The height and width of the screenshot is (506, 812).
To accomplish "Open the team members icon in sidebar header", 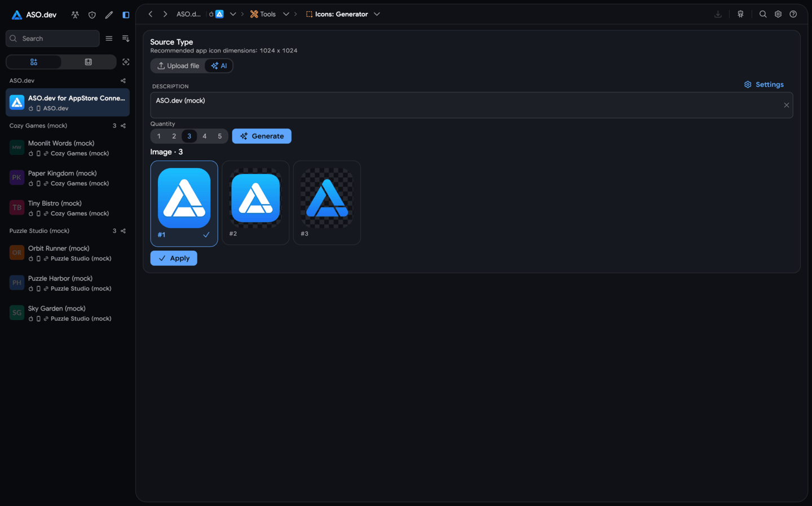I will pyautogui.click(x=75, y=15).
